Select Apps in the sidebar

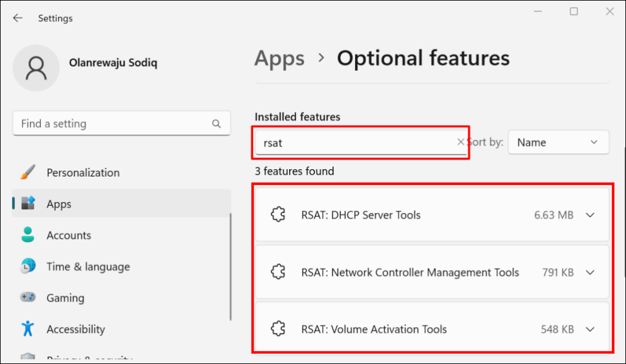coord(59,204)
